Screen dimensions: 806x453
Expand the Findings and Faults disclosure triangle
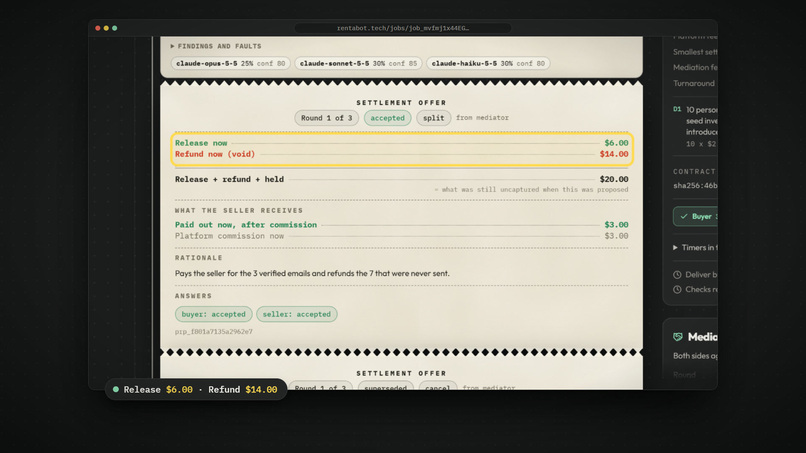click(172, 46)
